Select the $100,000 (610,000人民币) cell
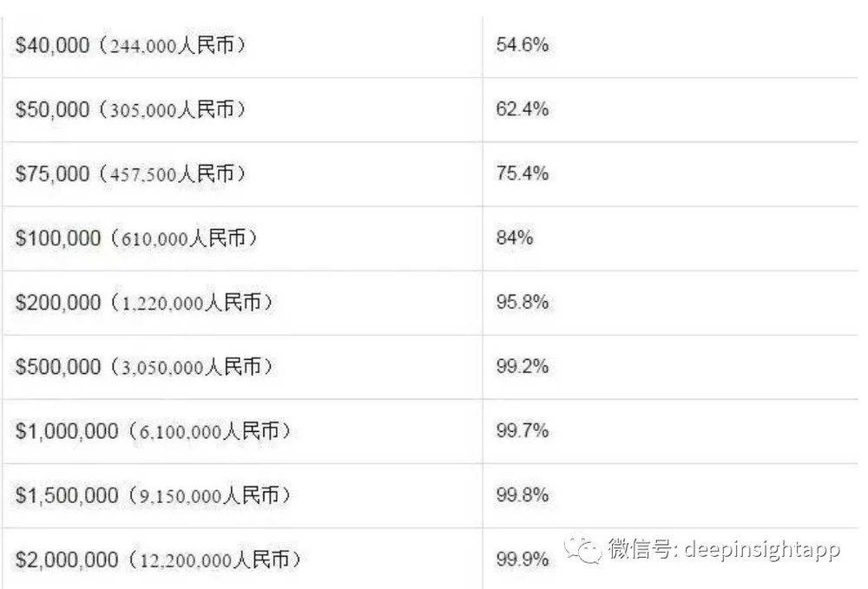Viewport: 868px width, 589px height. pos(136,239)
